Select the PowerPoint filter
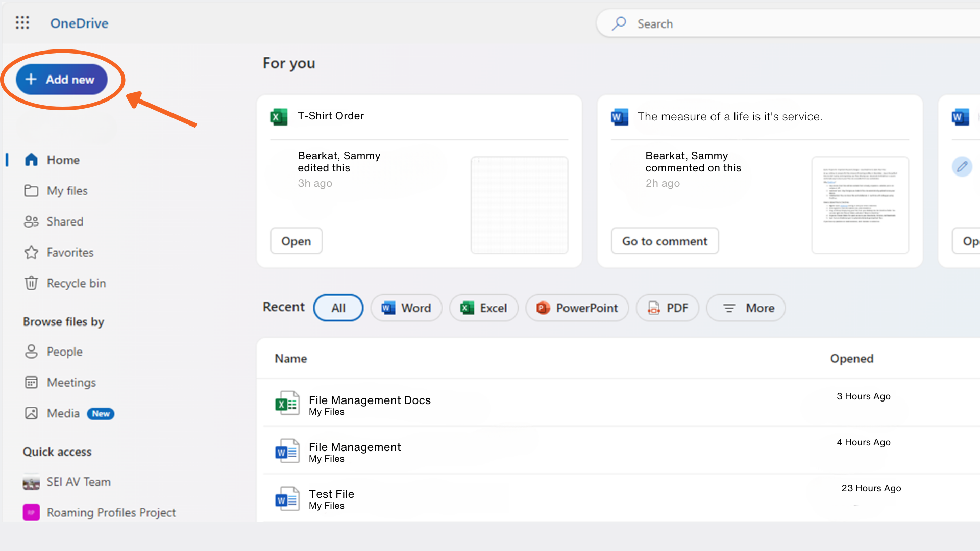The image size is (980, 551). 576,308
